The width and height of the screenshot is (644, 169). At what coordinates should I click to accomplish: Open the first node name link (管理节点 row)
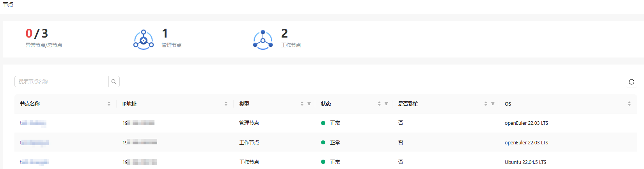point(33,123)
